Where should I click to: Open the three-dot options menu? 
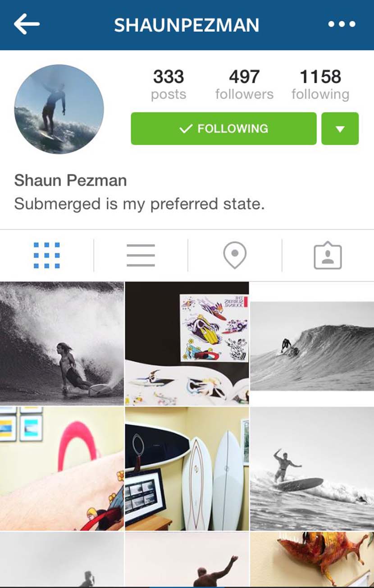tap(342, 24)
